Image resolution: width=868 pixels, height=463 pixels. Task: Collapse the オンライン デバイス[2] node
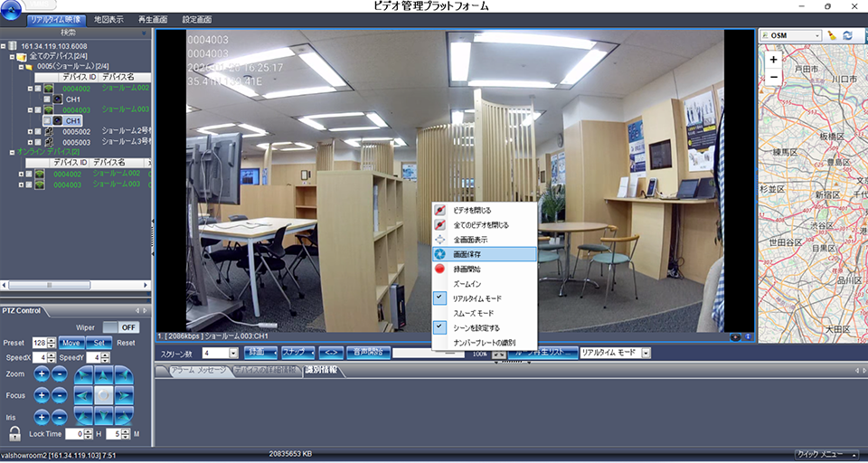click(x=12, y=152)
